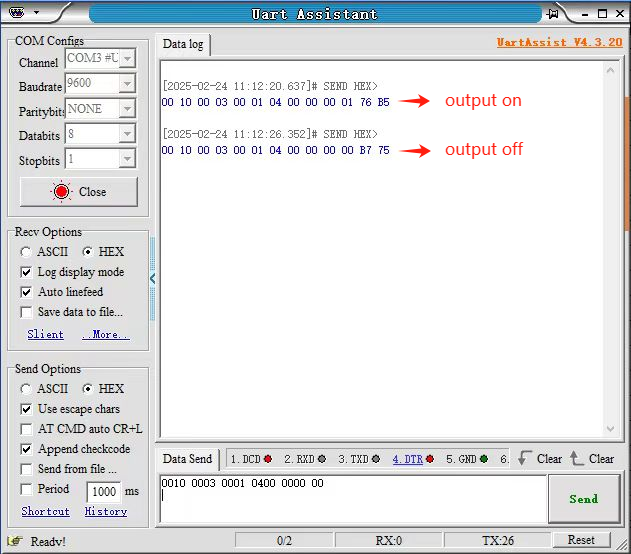631x554 pixels.
Task: Click the pointing hand Ready status icon
Action: coord(15,541)
